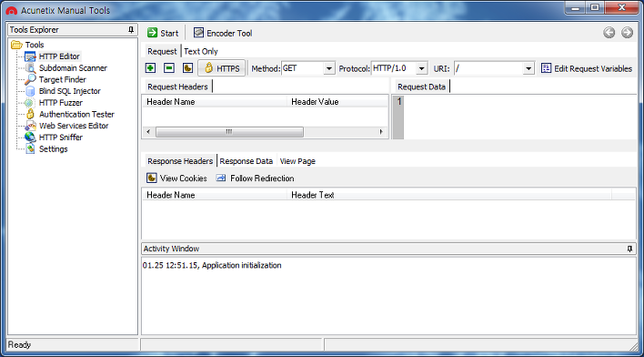The image size is (644, 357).
Task: Click the Tools folder icon
Action: 16,45
